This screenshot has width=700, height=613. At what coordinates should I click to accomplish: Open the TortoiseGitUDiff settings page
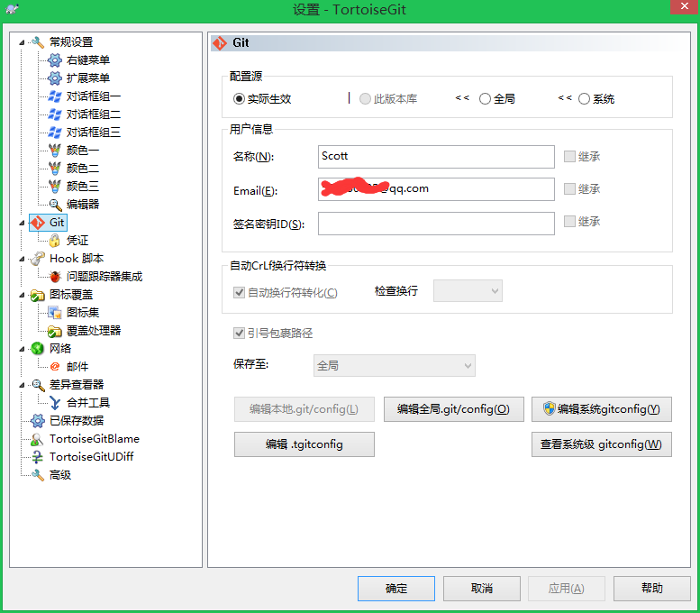[91, 457]
